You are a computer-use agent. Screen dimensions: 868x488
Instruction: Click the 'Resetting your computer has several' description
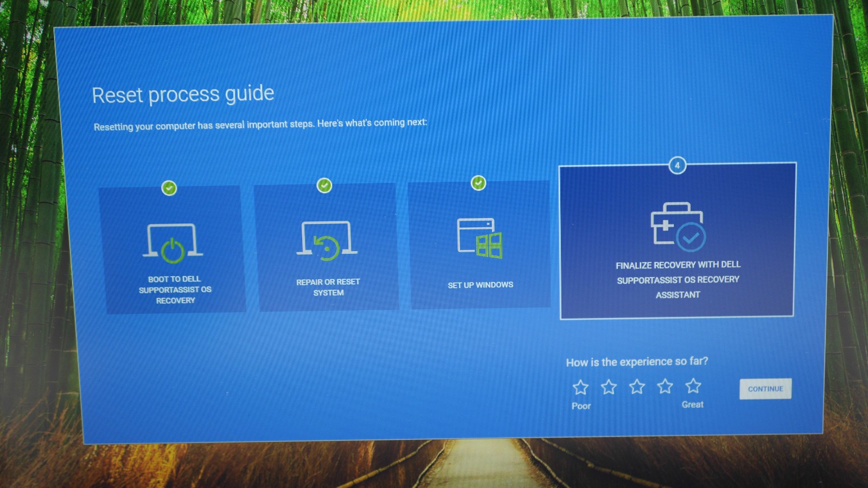point(260,124)
